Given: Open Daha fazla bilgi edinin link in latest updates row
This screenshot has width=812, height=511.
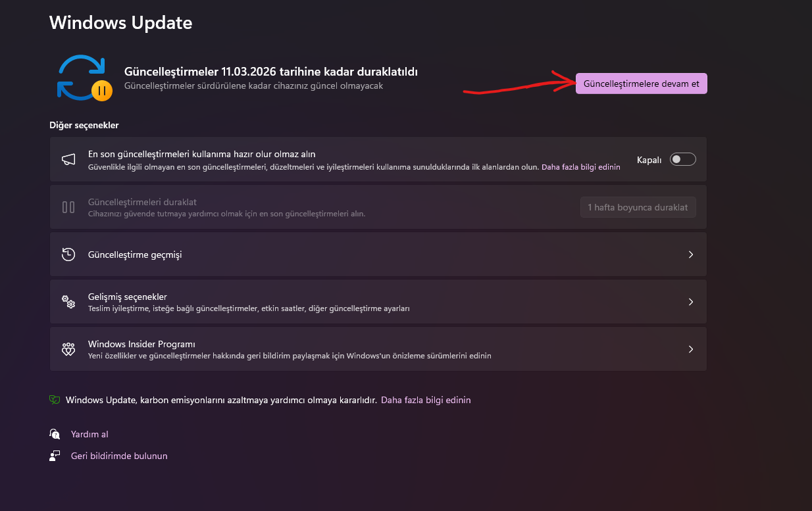Looking at the screenshot, I should pos(580,167).
